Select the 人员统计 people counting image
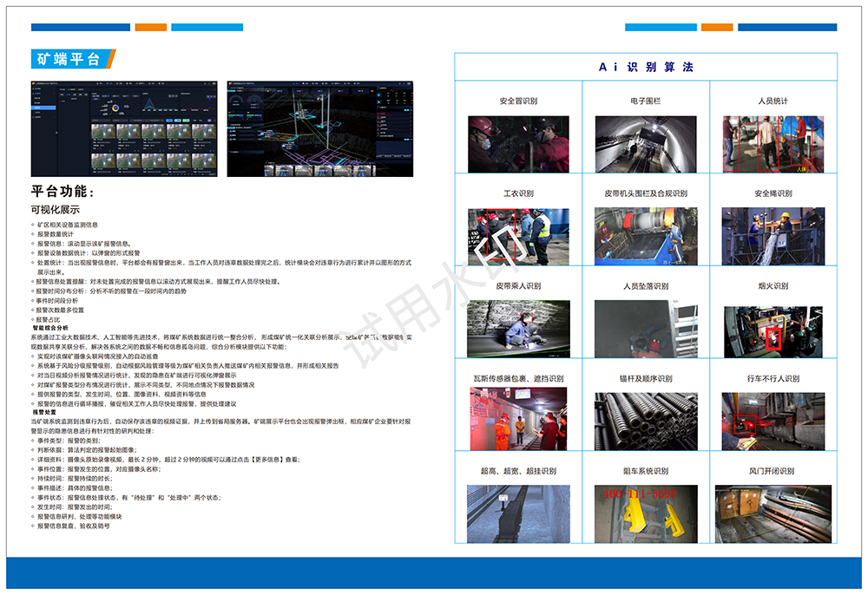Viewport: 868px width, 595px height. (773, 144)
